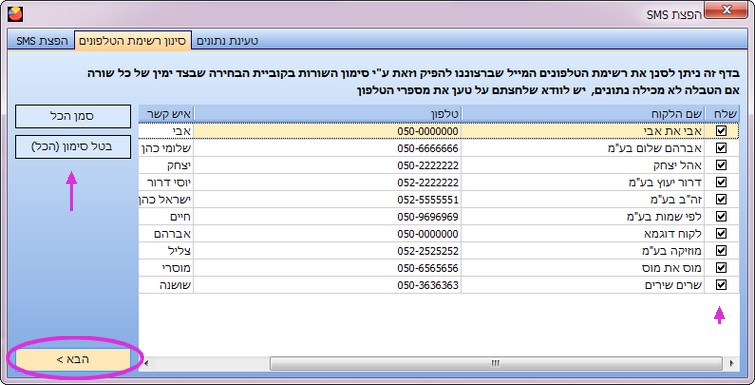Click the contact cell אברהם
The width and height of the screenshot is (755, 385).
pyautogui.click(x=166, y=234)
